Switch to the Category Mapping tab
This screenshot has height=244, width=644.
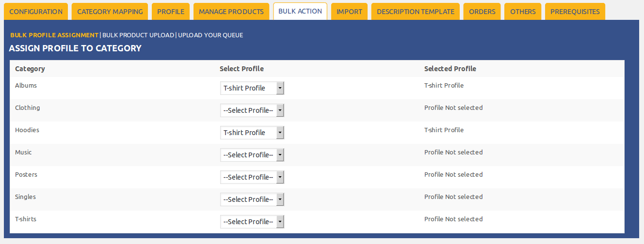click(x=110, y=12)
